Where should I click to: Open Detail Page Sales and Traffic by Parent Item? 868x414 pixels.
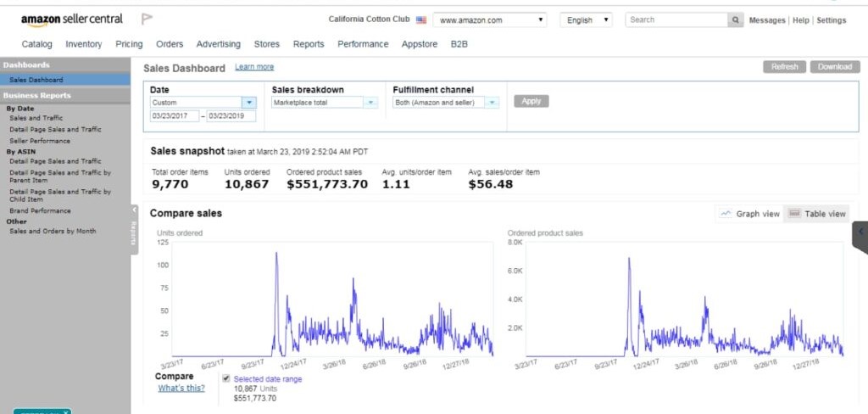click(x=60, y=176)
